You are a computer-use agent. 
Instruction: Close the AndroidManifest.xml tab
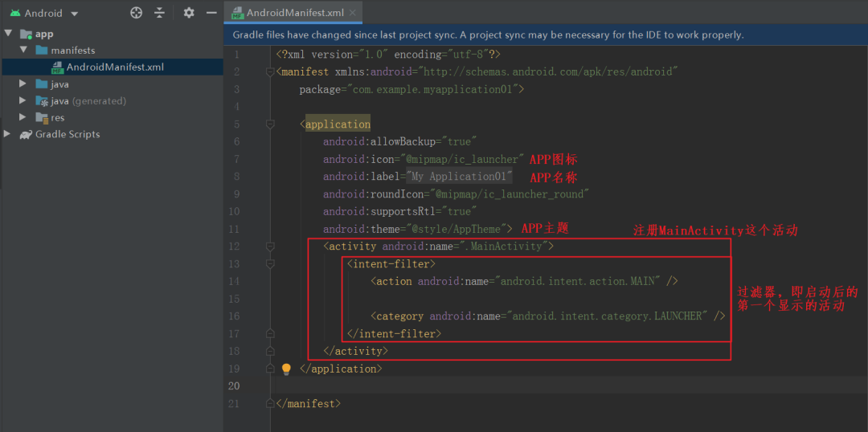pos(353,13)
